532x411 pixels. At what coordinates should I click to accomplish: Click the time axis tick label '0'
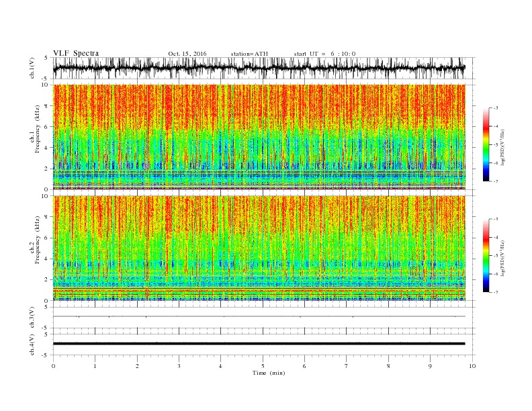tap(53, 366)
